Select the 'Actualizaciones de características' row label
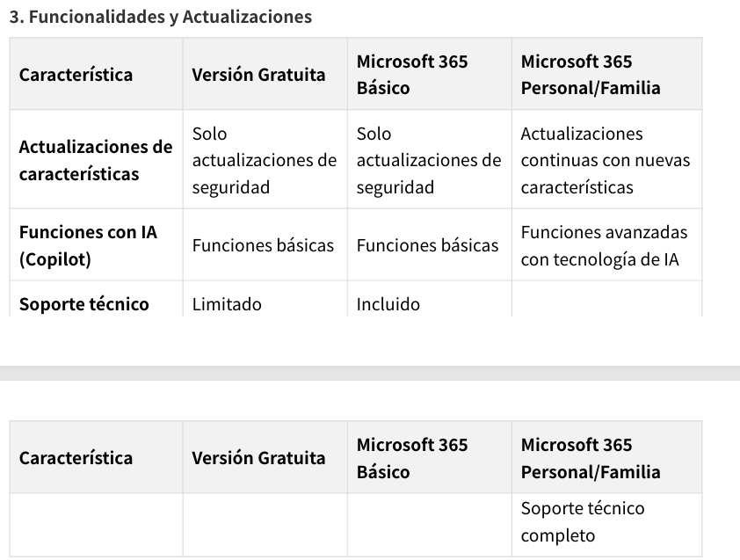Viewport: 740px width, 560px height. 96,160
